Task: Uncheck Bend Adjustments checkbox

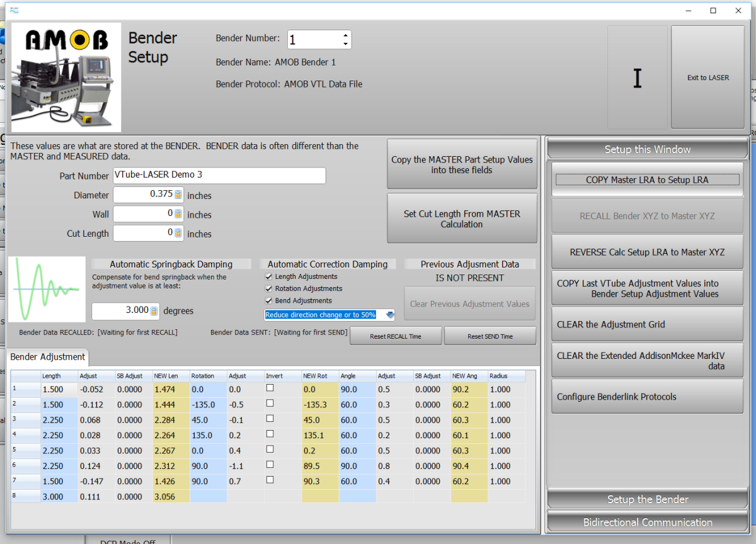Action: point(270,300)
